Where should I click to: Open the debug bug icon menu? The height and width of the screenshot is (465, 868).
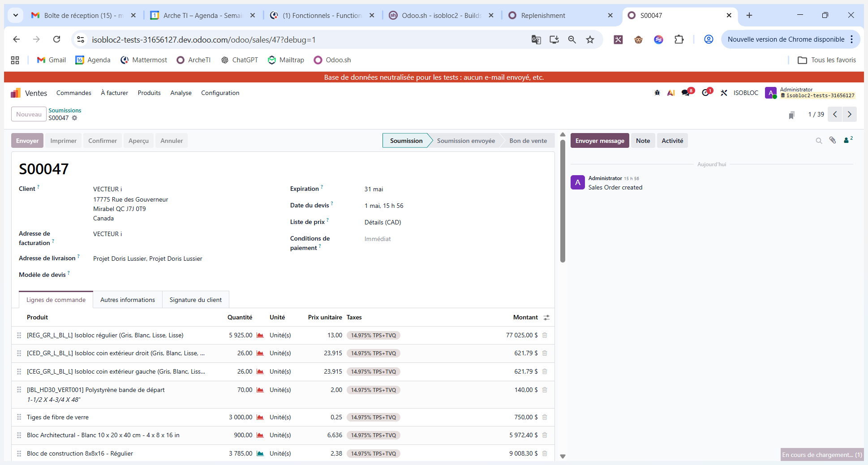tap(657, 93)
